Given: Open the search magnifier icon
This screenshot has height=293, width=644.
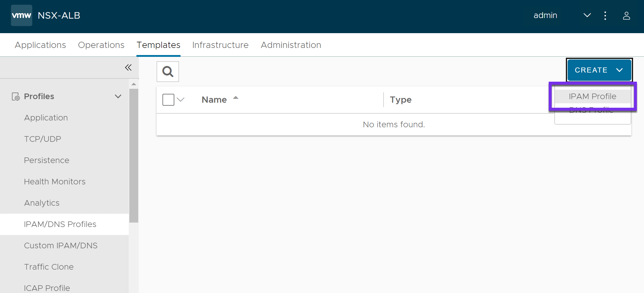Looking at the screenshot, I should (168, 72).
